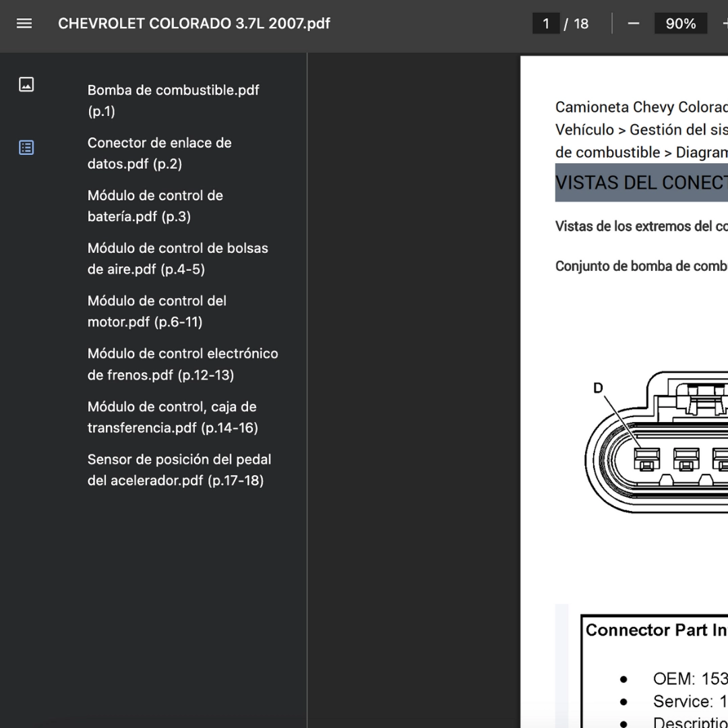728x728 pixels.
Task: Click the sidebar divider beside the page
Action: (307, 337)
